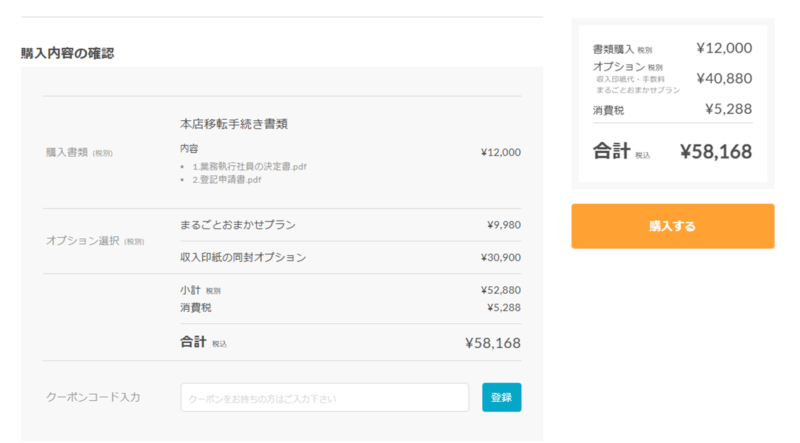The width and height of the screenshot is (800, 443).
Task: Click the 購入内容の確認 section heading
Action: 67,53
